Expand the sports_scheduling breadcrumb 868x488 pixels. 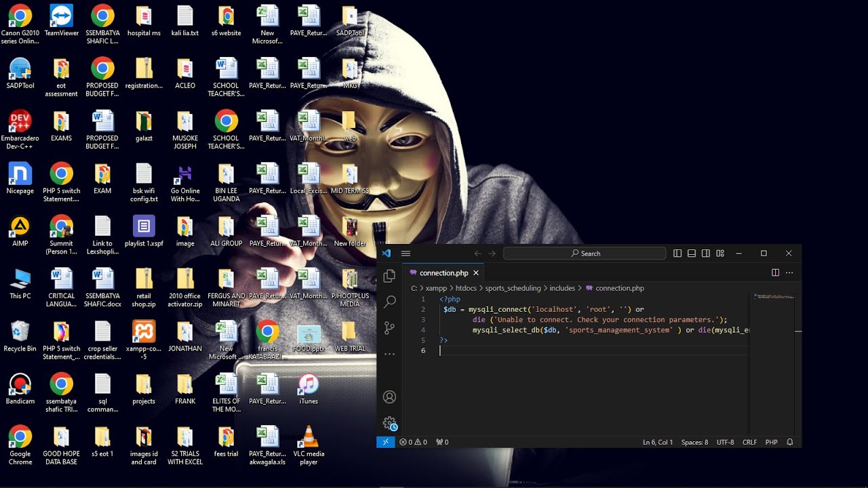513,288
